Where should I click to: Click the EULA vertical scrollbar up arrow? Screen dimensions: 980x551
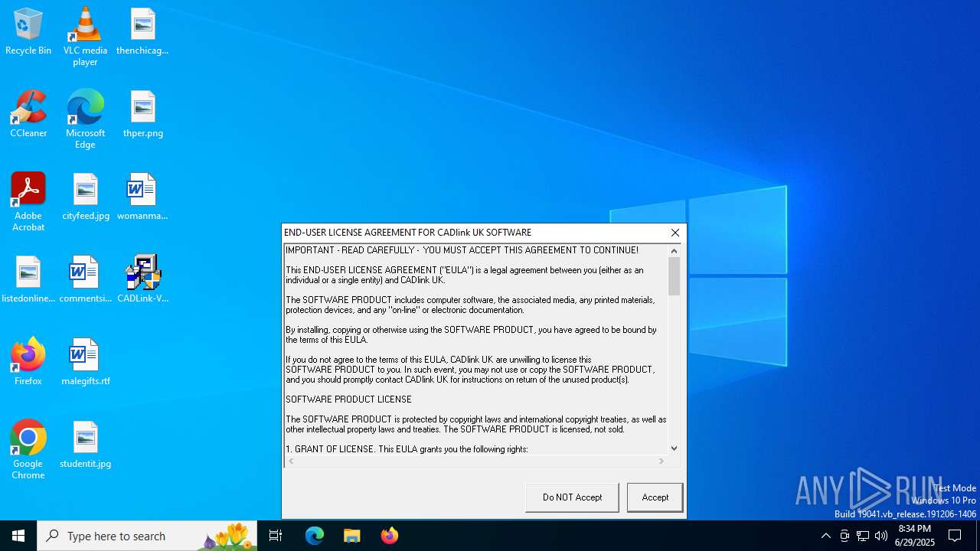tap(674, 251)
